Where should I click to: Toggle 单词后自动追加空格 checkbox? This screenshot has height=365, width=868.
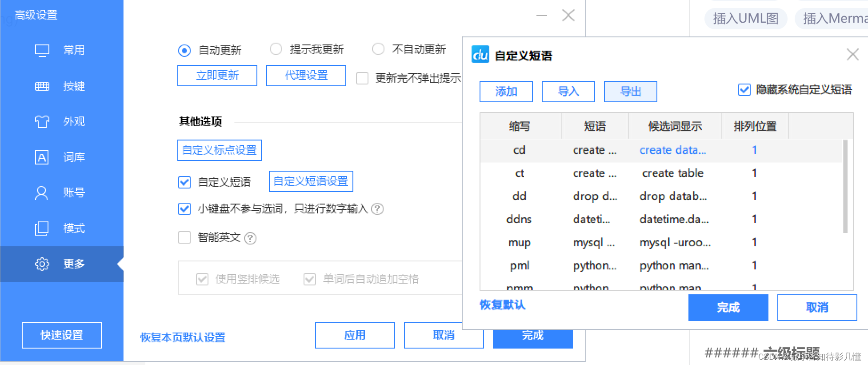[x=310, y=279]
